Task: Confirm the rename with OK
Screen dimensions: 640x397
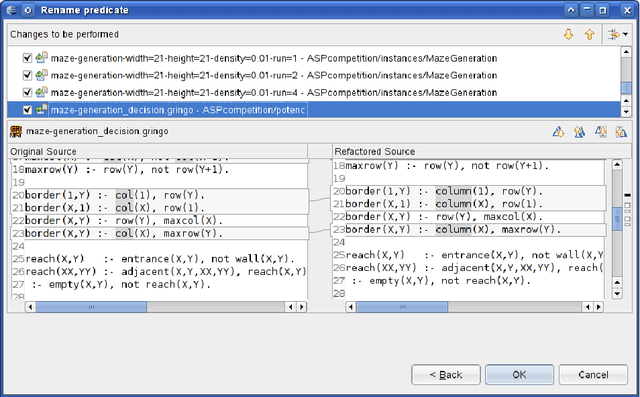Action: pos(519,375)
